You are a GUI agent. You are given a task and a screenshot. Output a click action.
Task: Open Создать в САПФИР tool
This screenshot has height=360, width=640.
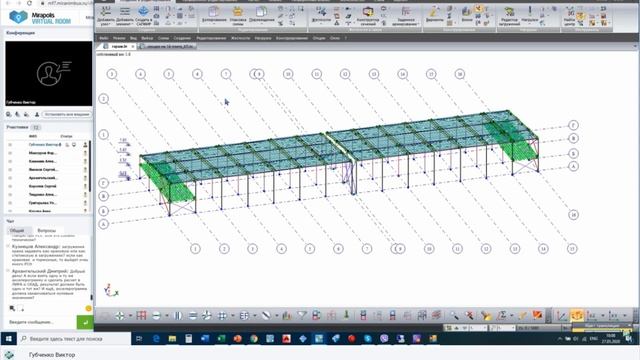pos(143,16)
